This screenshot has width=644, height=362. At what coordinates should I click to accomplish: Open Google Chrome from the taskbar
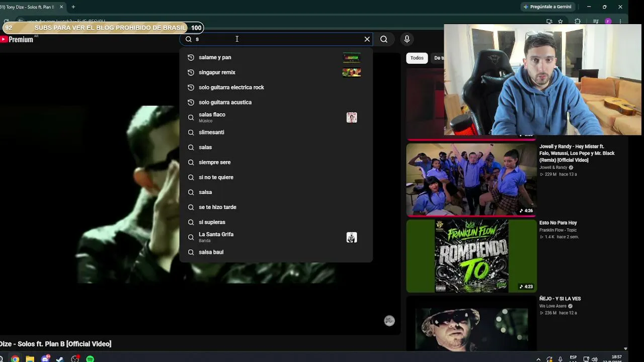16,359
